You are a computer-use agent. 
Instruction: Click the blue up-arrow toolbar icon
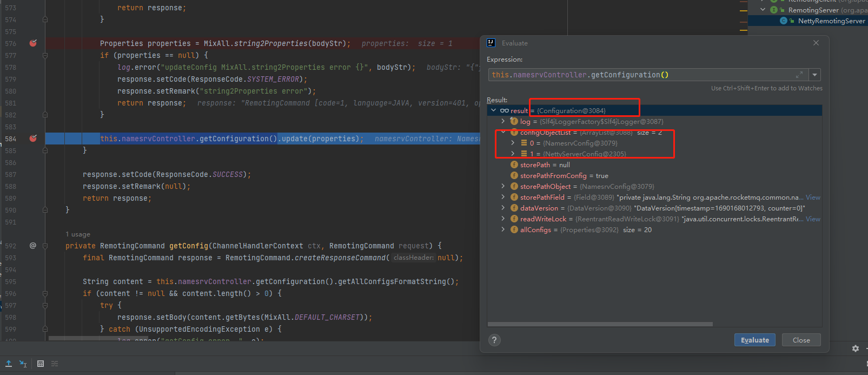(x=9, y=364)
